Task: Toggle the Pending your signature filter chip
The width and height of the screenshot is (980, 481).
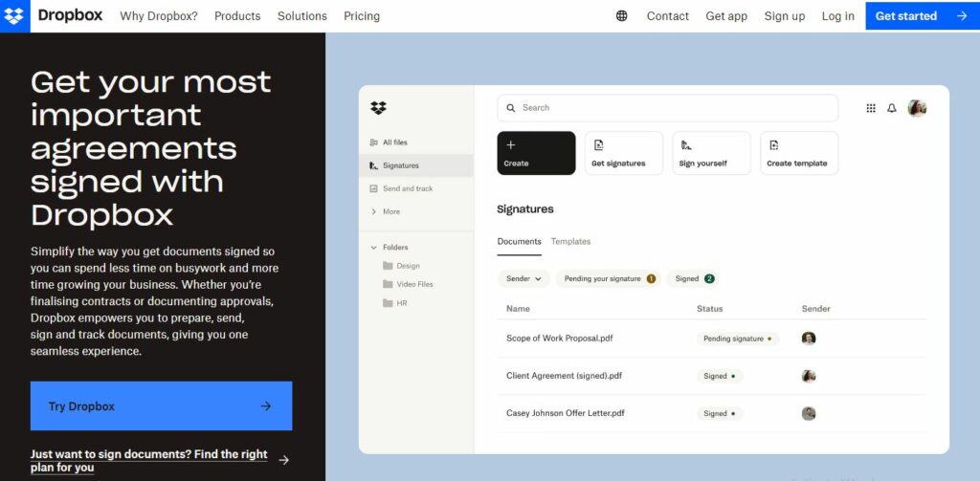Action: coord(608,278)
